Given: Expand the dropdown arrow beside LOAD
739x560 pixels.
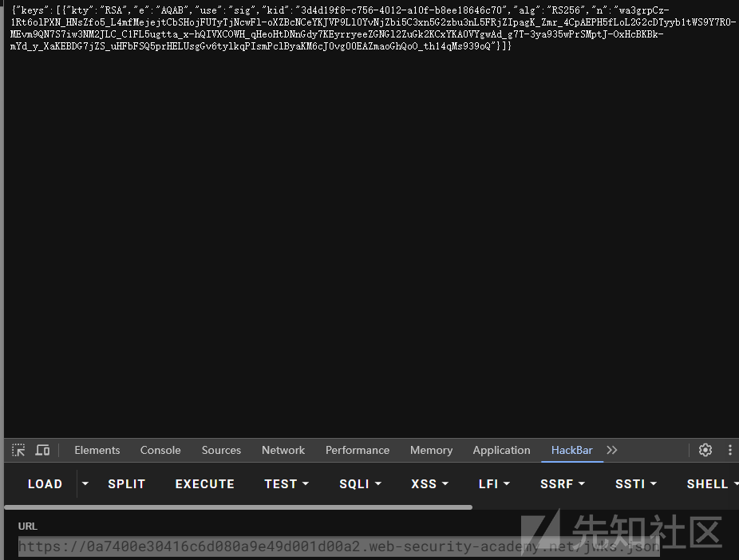Looking at the screenshot, I should pyautogui.click(x=85, y=483).
